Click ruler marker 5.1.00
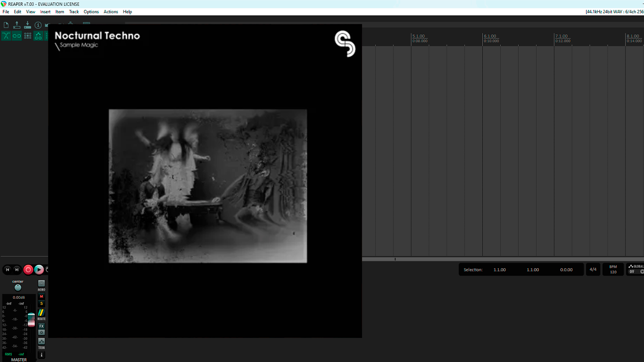Screen dimensions: 644x362 419,36
